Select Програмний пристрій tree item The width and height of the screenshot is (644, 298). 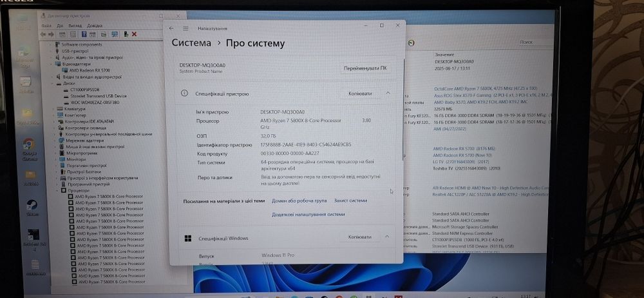click(89, 184)
